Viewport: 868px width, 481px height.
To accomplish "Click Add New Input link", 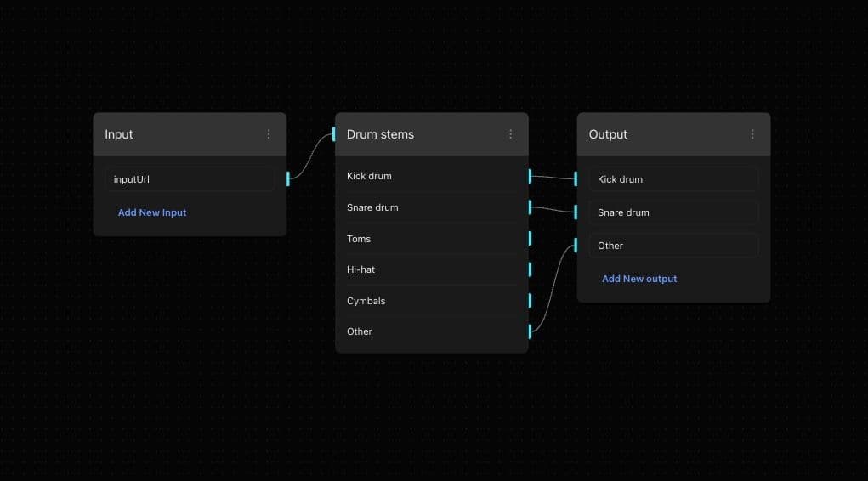I will 152,212.
